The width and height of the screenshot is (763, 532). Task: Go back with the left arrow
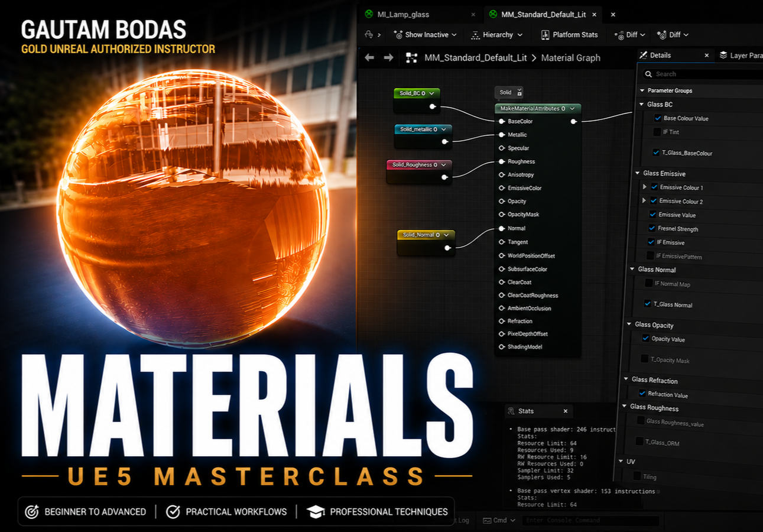pos(369,57)
